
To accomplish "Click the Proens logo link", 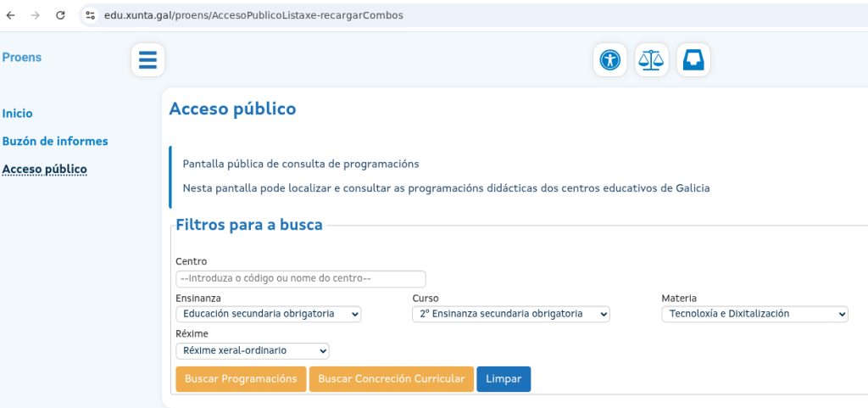I will pyautogui.click(x=22, y=58).
